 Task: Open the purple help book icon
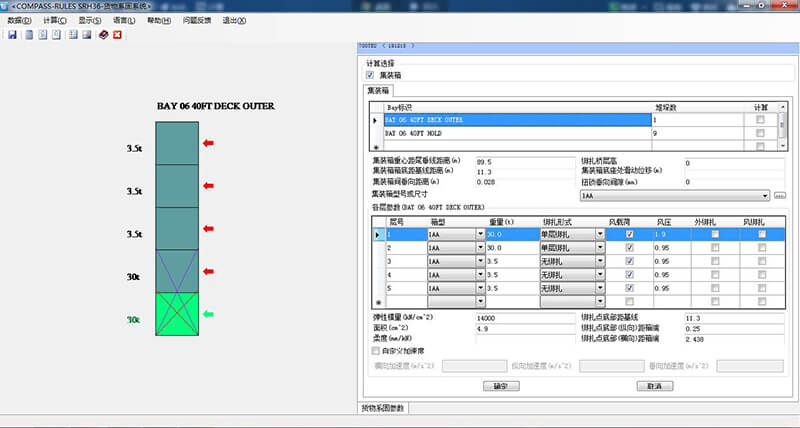(x=104, y=35)
